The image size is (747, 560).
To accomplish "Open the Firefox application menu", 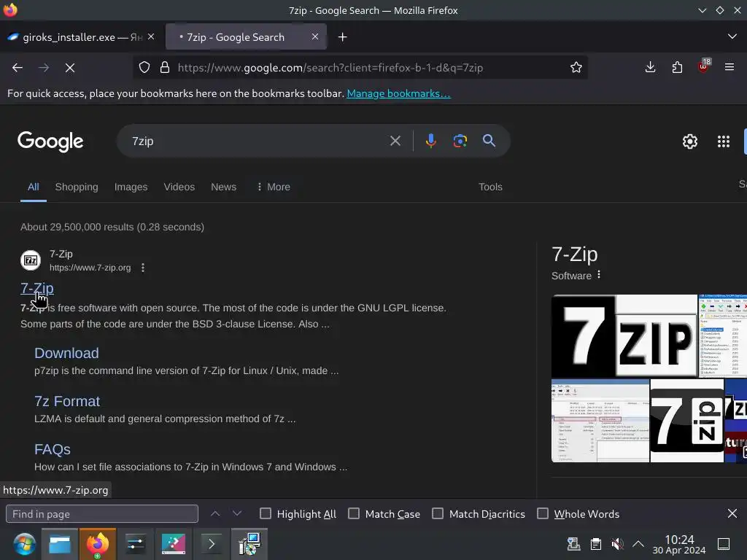I will 729,68.
